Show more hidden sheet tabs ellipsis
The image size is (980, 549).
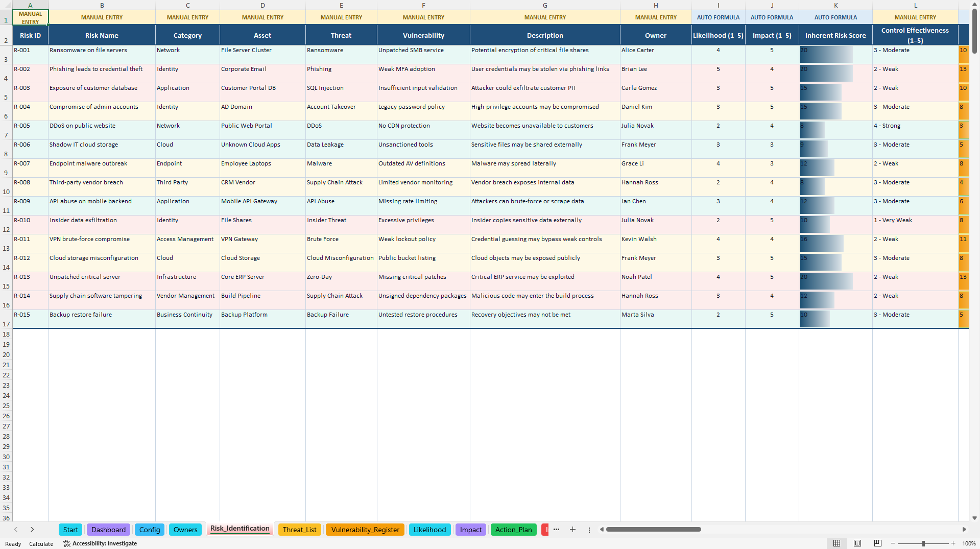pos(556,530)
